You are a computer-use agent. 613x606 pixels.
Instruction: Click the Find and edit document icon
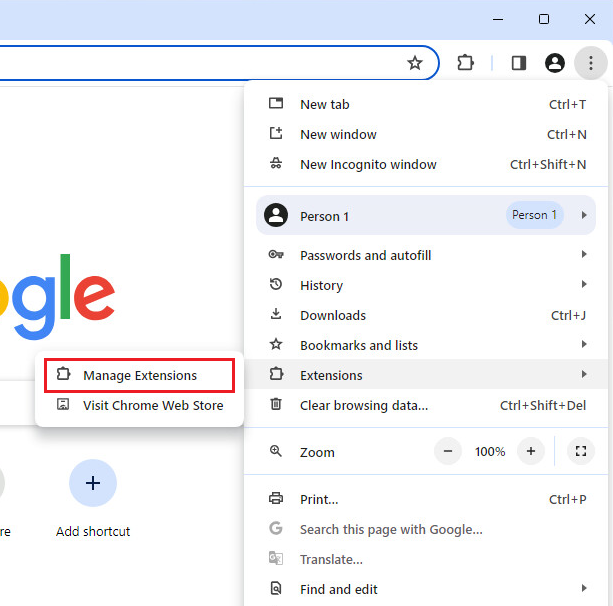276,588
